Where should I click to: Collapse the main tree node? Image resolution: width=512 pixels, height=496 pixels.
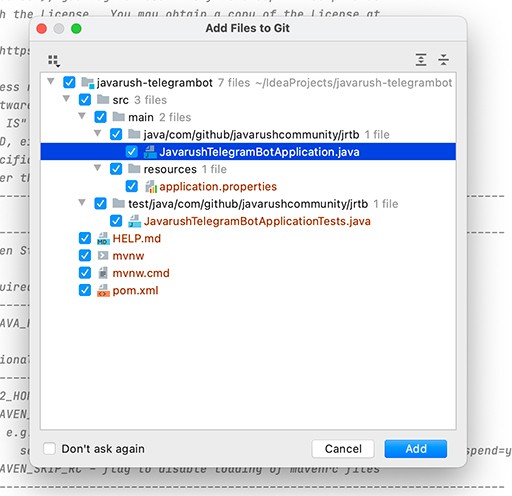point(82,116)
